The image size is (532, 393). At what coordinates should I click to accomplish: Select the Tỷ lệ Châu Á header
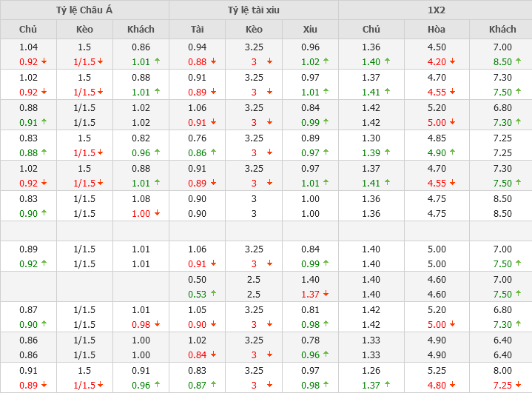pyautogui.click(x=84, y=10)
